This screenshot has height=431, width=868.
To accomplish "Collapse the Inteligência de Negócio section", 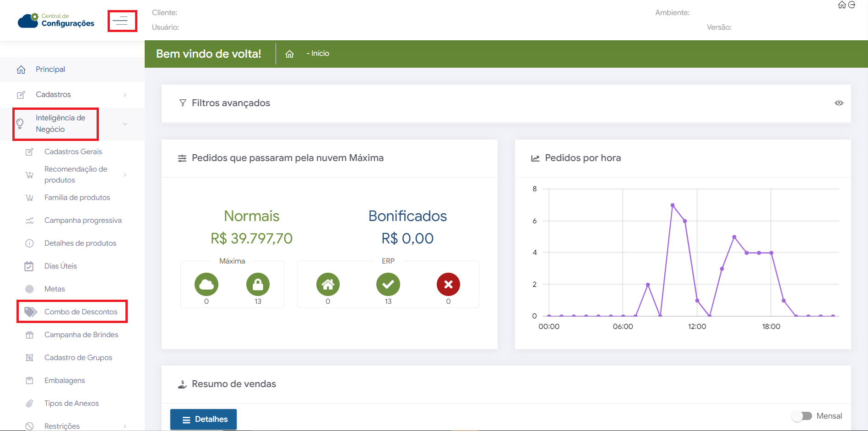I will click(x=125, y=124).
